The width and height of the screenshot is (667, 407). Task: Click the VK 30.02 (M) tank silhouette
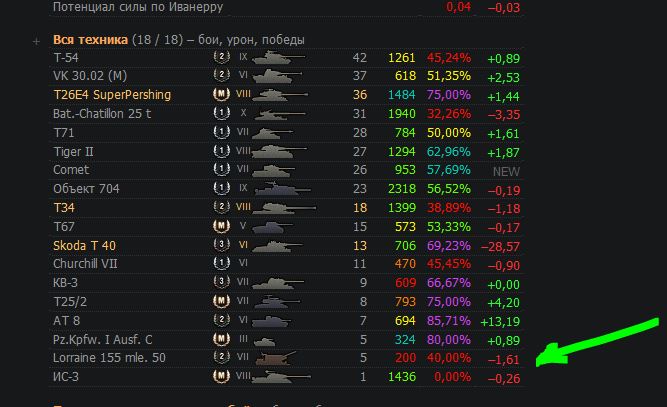[277, 76]
